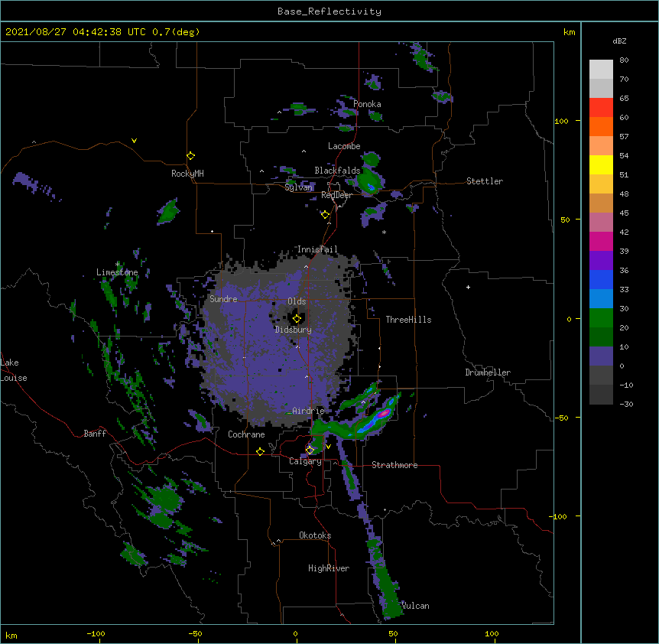This screenshot has width=659, height=644.
Task: Click the Cochrane label
Action: pyautogui.click(x=246, y=434)
